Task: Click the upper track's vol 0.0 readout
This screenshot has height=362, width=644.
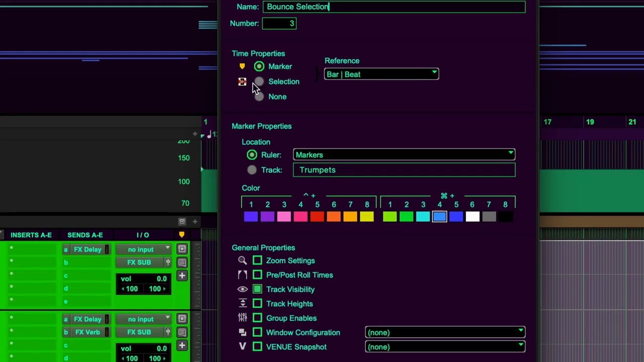Action: (144, 279)
